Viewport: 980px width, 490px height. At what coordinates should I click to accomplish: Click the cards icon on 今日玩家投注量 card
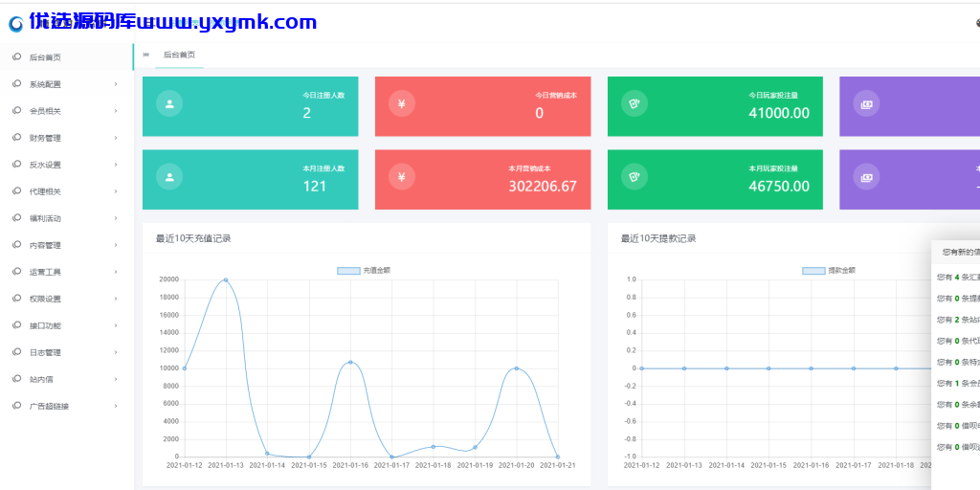click(635, 104)
